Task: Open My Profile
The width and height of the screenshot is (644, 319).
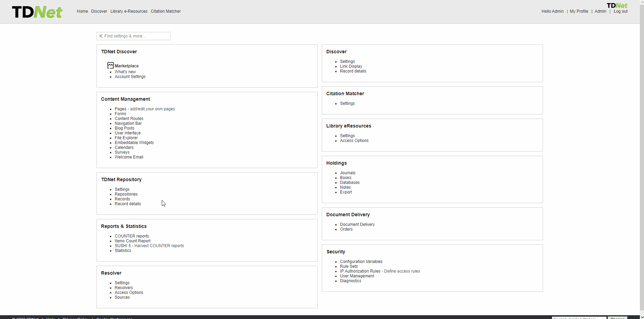Action: click(x=579, y=11)
